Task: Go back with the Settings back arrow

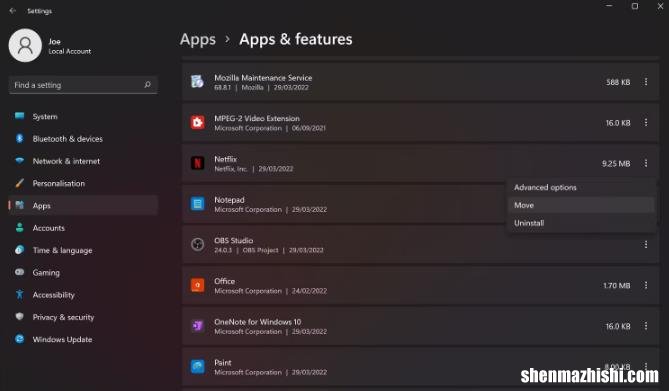Action: pos(13,11)
